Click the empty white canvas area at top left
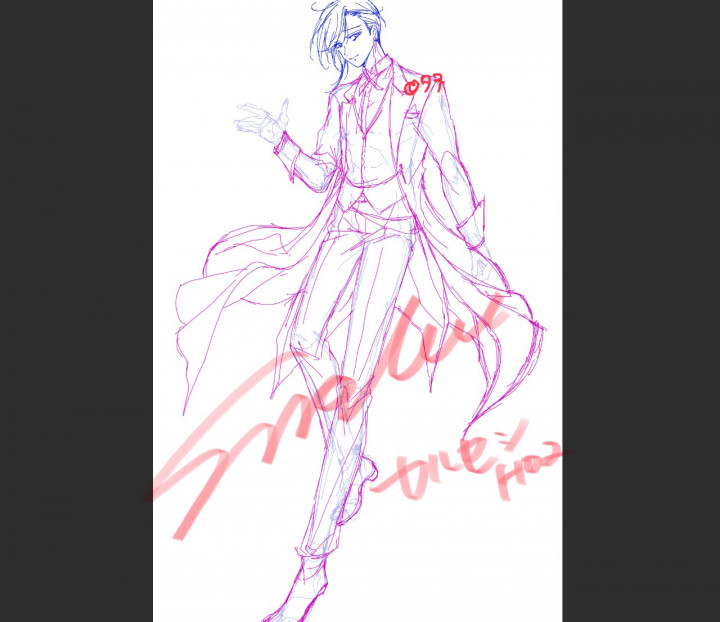This screenshot has height=622, width=720. coord(200,50)
